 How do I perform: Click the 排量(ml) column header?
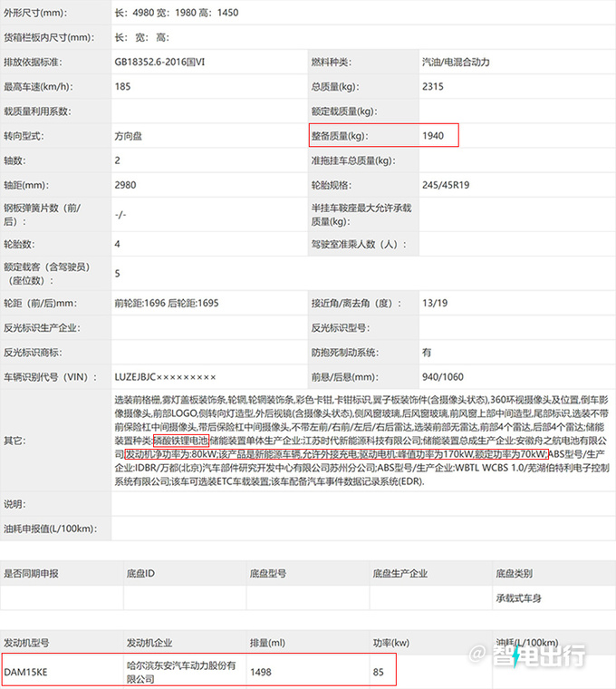coord(267,643)
